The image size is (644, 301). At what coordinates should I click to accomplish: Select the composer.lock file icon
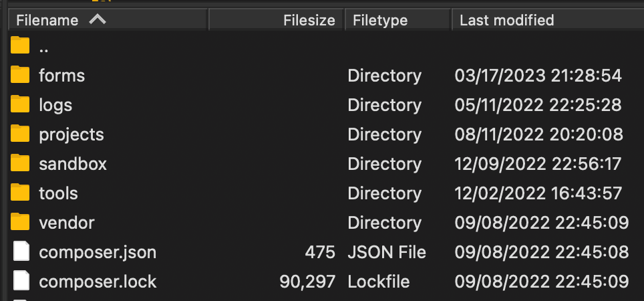point(21,281)
